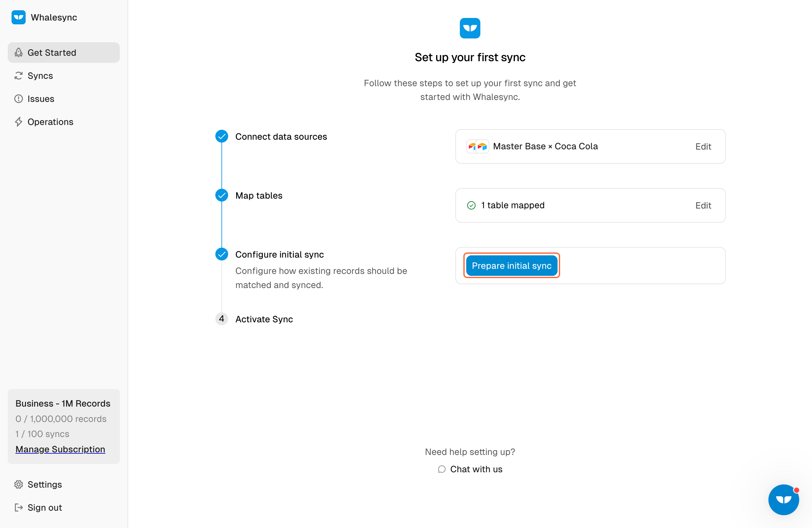This screenshot has width=812, height=528.
Task: Click the refresh arrows icon beside Syncs
Action: (x=18, y=76)
